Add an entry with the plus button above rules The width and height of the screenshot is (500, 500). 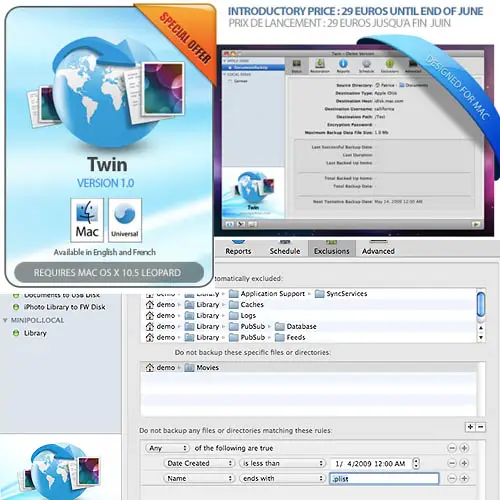(x=470, y=427)
